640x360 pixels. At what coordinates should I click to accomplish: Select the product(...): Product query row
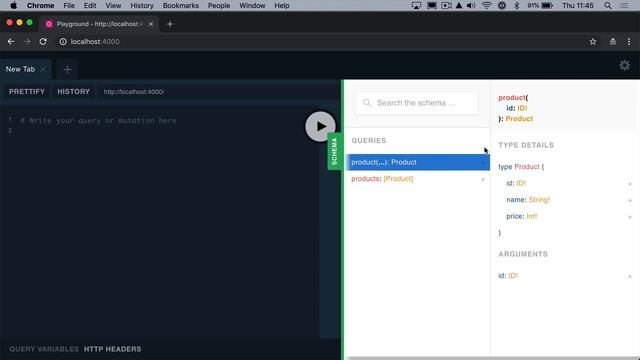[x=418, y=162]
